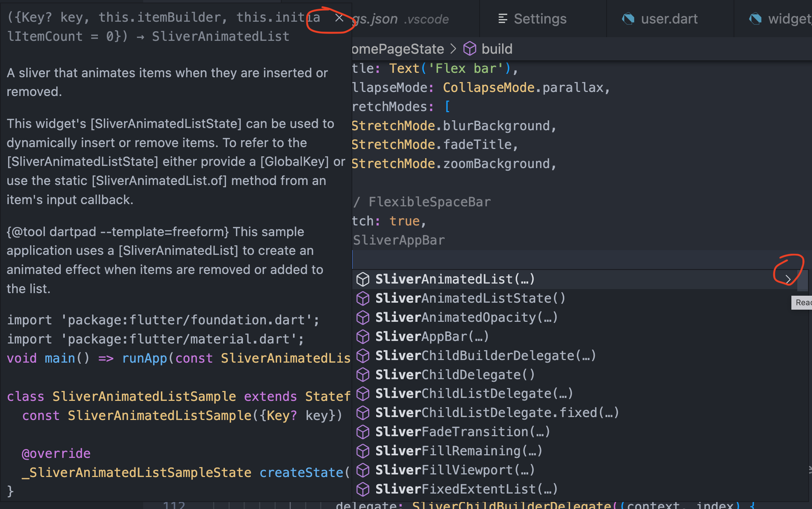Select the SliverChildDelegate() completion entry
812x509 pixels.
pyautogui.click(x=580, y=375)
